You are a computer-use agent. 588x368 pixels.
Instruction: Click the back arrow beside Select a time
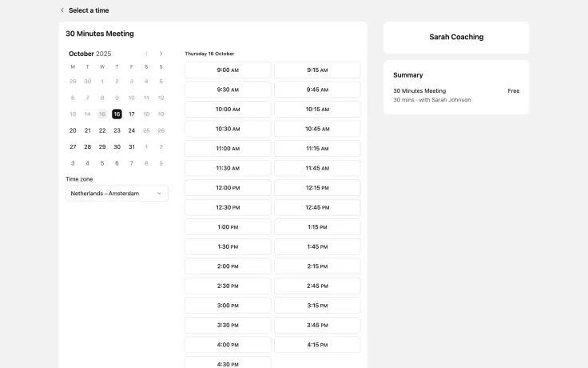pyautogui.click(x=62, y=10)
